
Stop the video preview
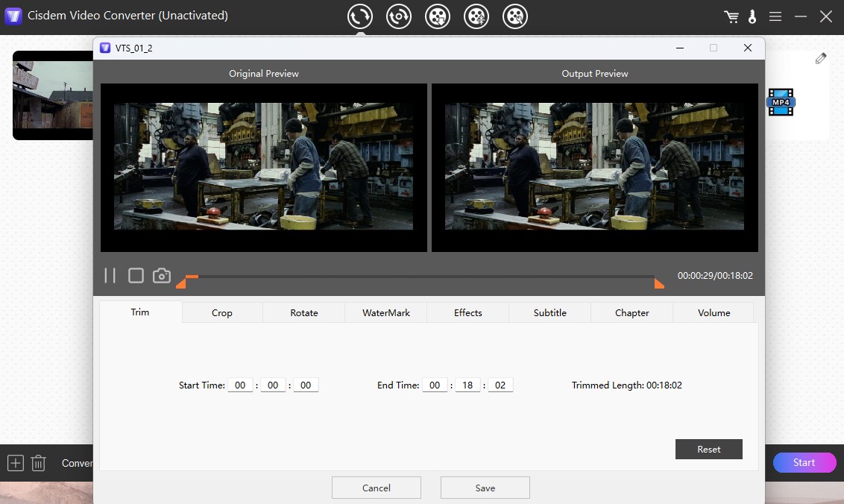tap(136, 276)
